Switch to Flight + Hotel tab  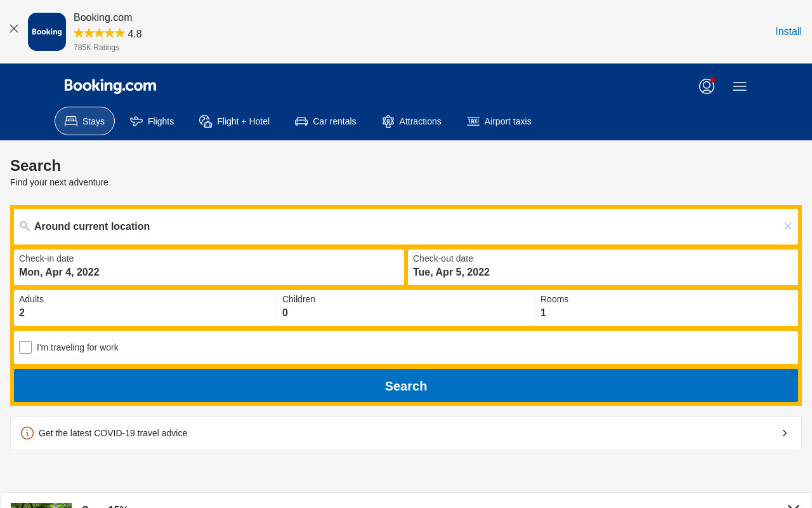[234, 121]
